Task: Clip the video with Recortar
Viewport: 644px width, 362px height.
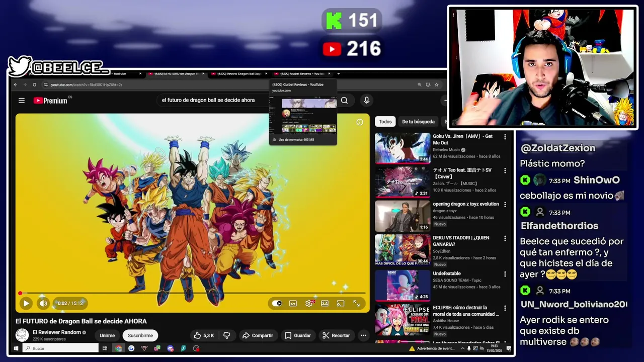Action: click(x=336, y=335)
